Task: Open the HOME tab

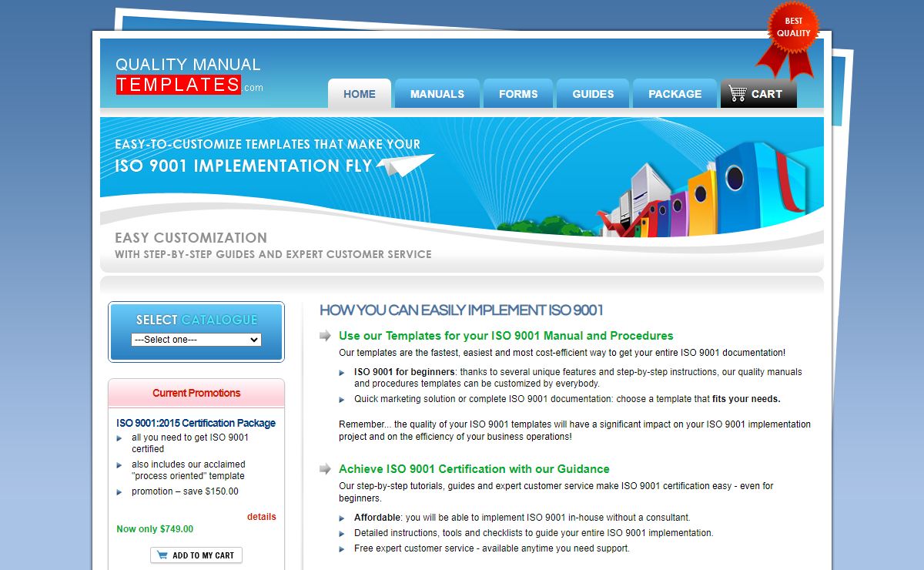Action: pyautogui.click(x=360, y=94)
